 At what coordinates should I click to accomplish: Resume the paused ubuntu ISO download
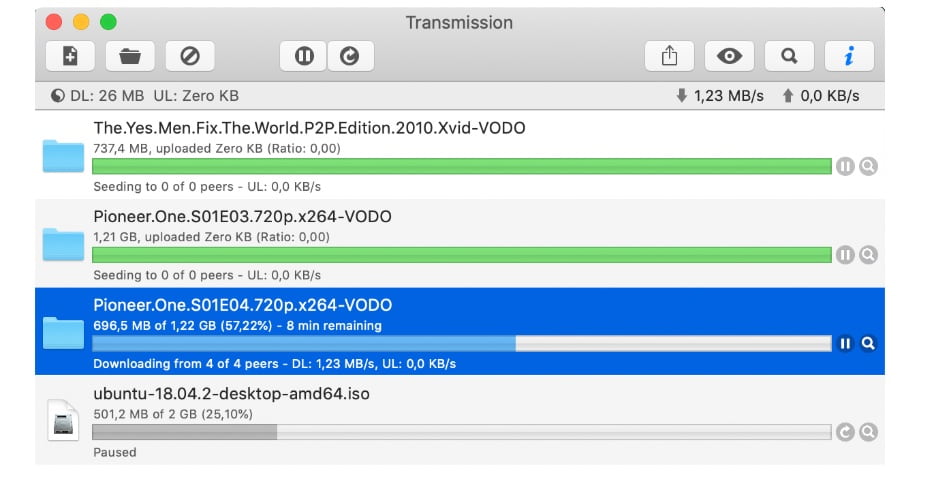point(845,432)
